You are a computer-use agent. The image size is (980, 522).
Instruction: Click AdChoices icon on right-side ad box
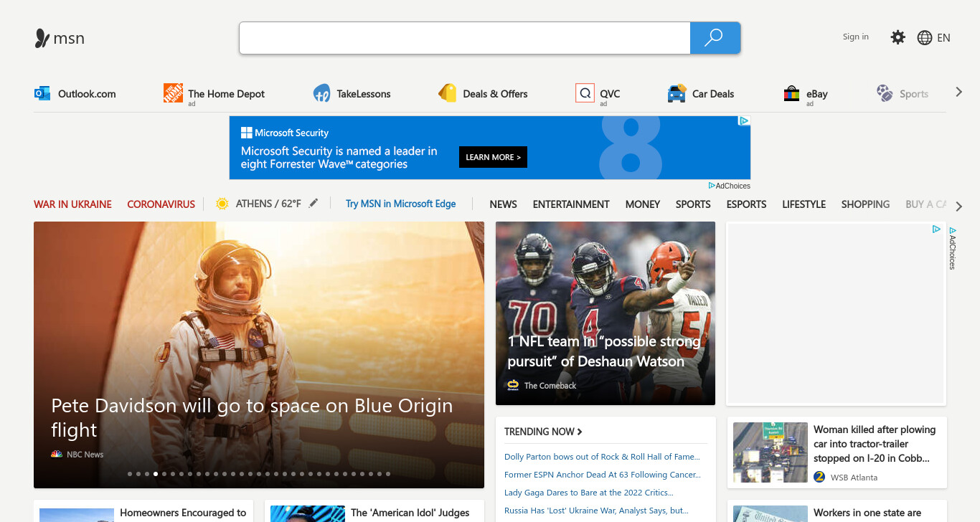[x=936, y=229]
